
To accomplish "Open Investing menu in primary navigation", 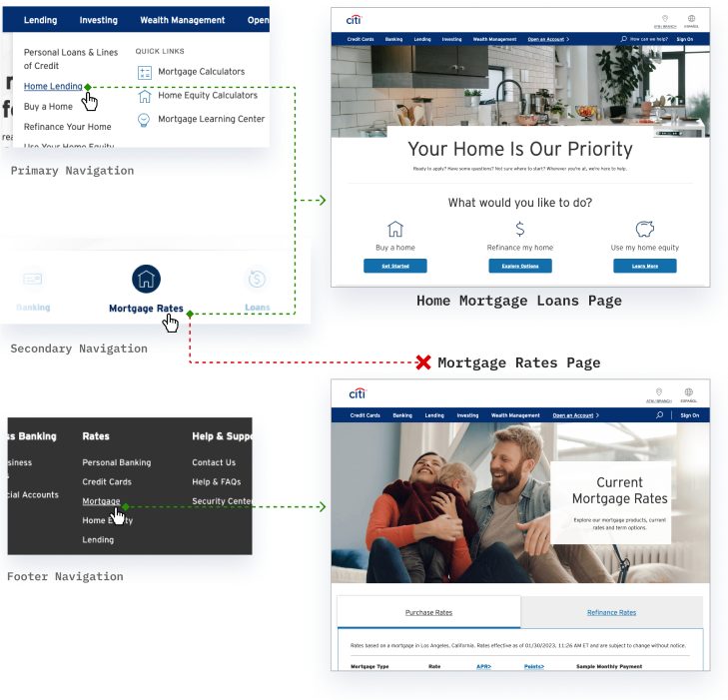I will [99, 20].
